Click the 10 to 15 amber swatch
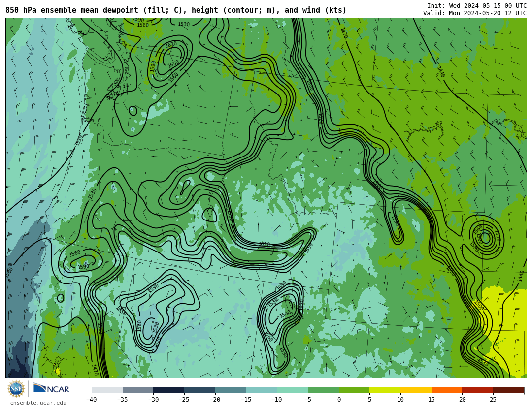532x409 pixels. tap(416, 390)
